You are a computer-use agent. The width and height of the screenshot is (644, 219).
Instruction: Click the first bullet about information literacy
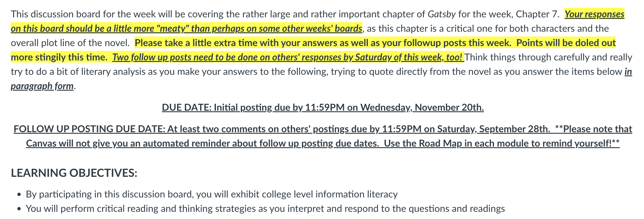(212, 194)
